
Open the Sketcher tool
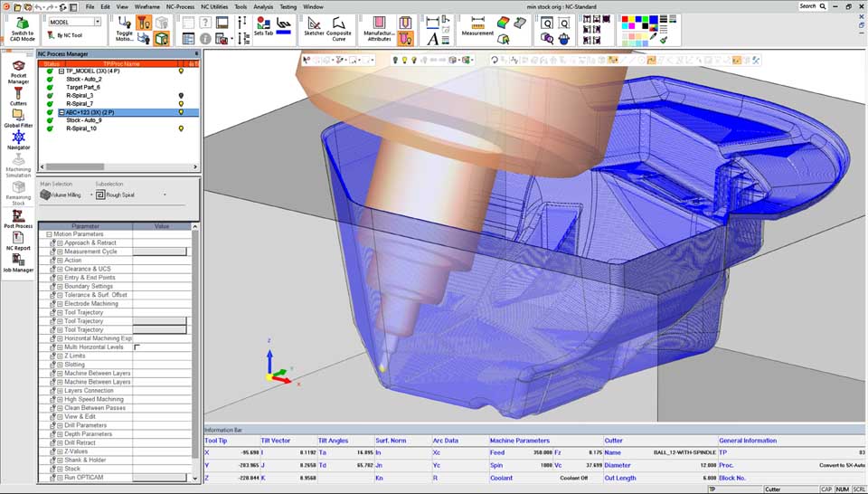point(314,25)
